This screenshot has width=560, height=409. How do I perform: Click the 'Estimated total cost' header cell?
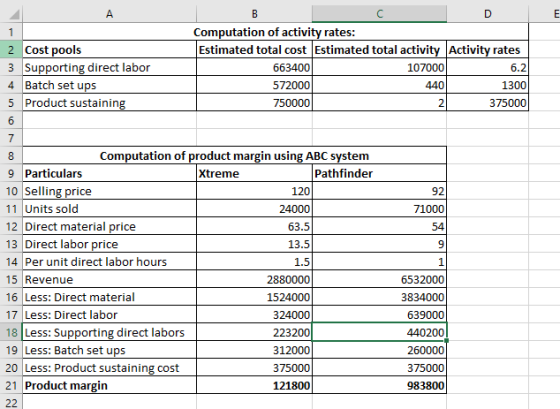pyautogui.click(x=254, y=50)
